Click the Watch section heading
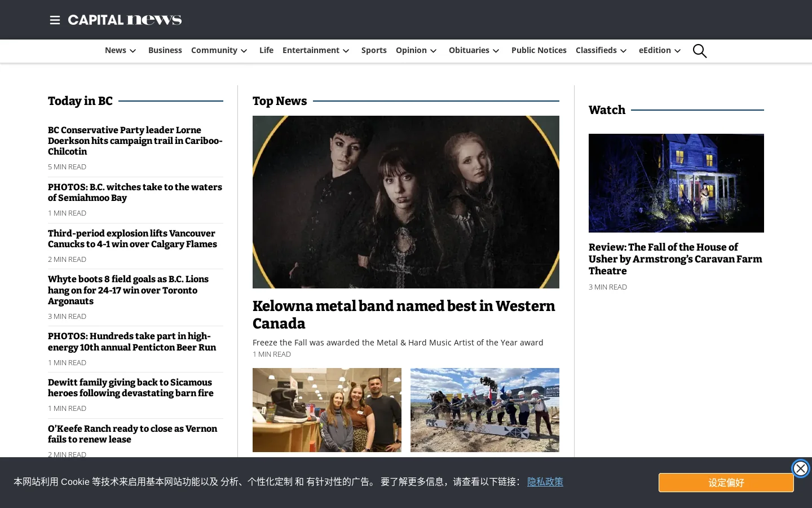812x508 pixels. pos(607,110)
